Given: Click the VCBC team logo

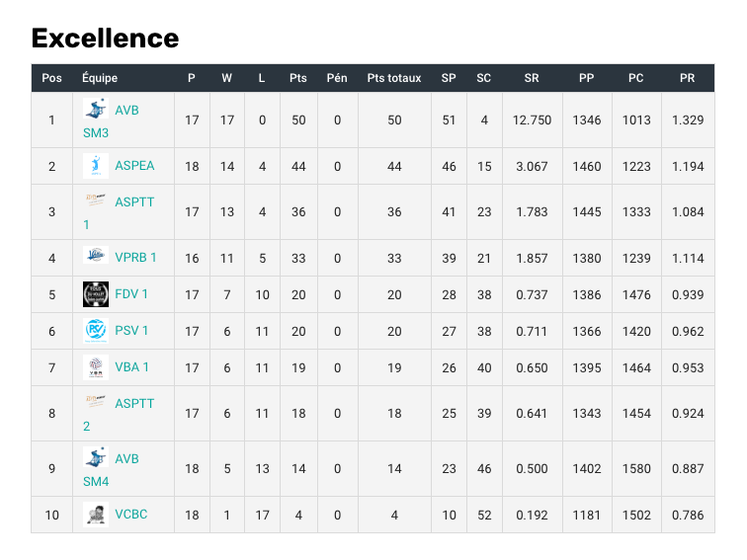Looking at the screenshot, I should pyautogui.click(x=96, y=515).
